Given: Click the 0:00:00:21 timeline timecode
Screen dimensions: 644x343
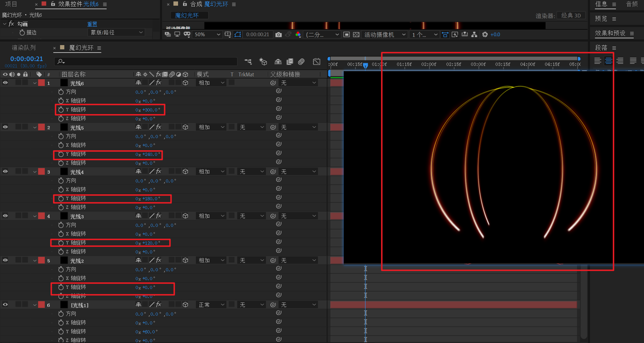Looking at the screenshot, I should click(27, 59).
